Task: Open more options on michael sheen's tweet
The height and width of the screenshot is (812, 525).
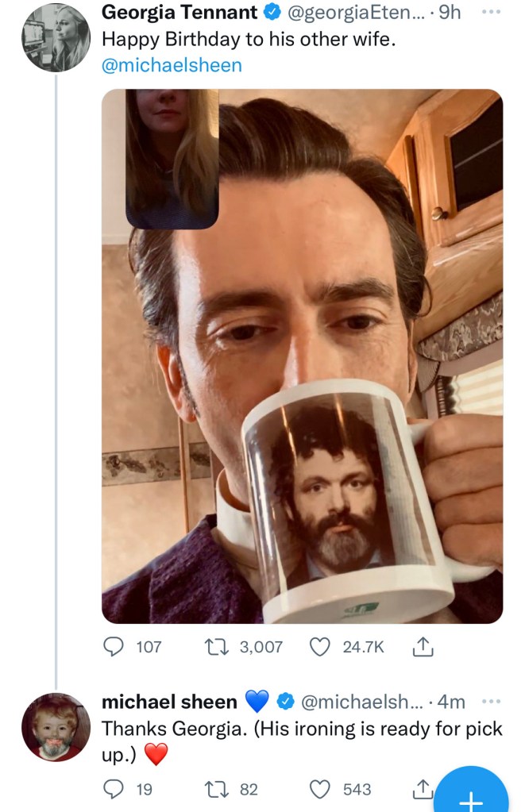Action: click(x=492, y=702)
